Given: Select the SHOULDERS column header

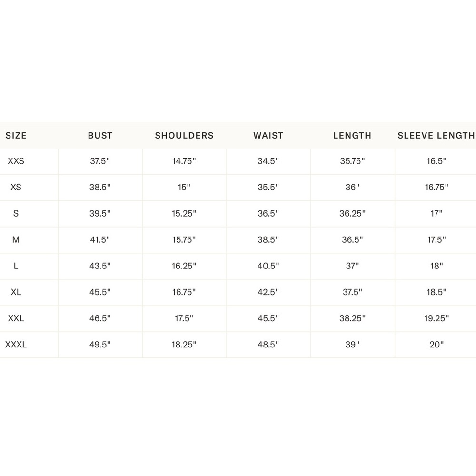Looking at the screenshot, I should [184, 135].
